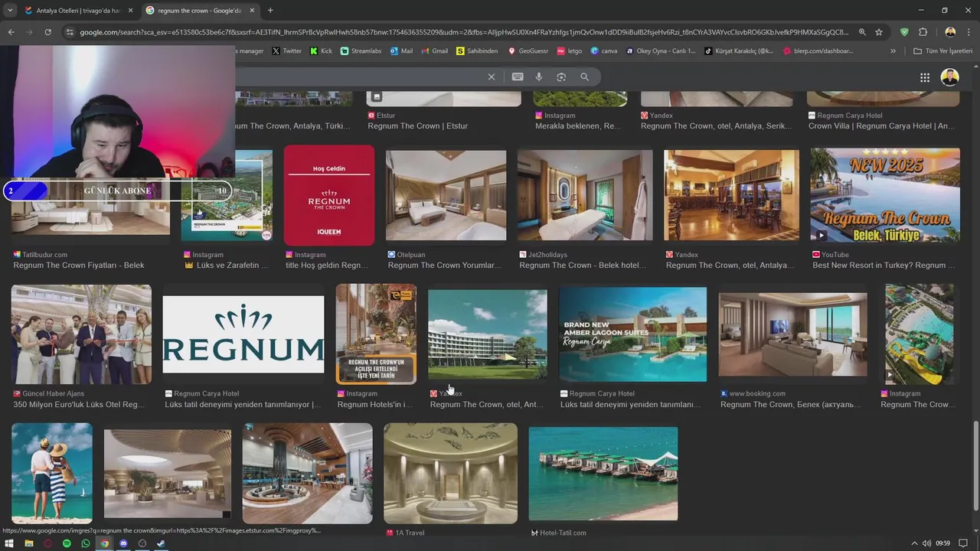Open the Mail bookmark
980x551 pixels.
point(401,51)
